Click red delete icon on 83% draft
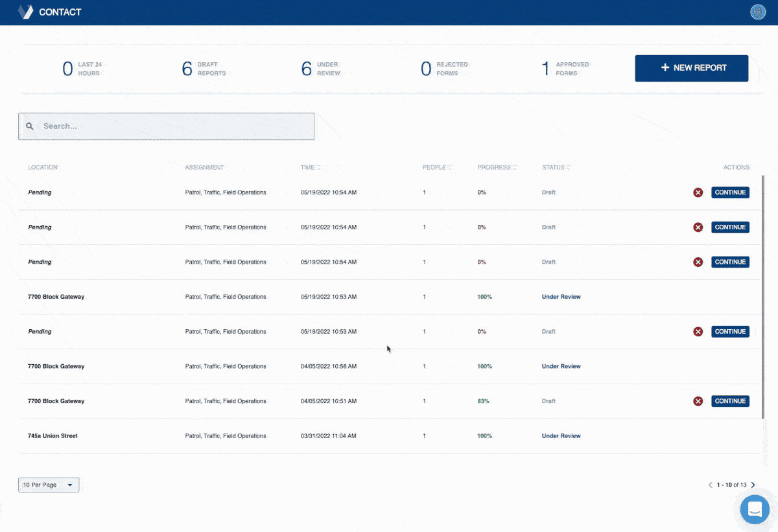This screenshot has height=532, width=778. click(x=698, y=401)
